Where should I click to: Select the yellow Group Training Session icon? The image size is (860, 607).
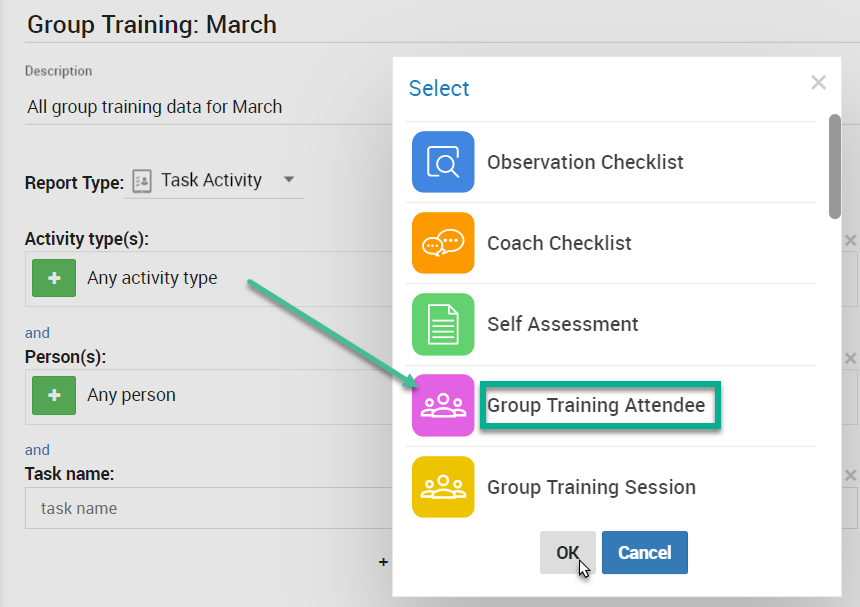(443, 487)
